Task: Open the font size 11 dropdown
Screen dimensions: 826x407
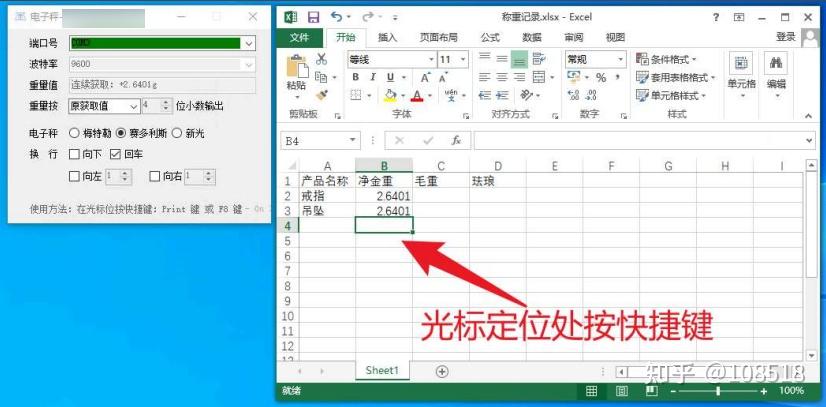Action: point(464,59)
